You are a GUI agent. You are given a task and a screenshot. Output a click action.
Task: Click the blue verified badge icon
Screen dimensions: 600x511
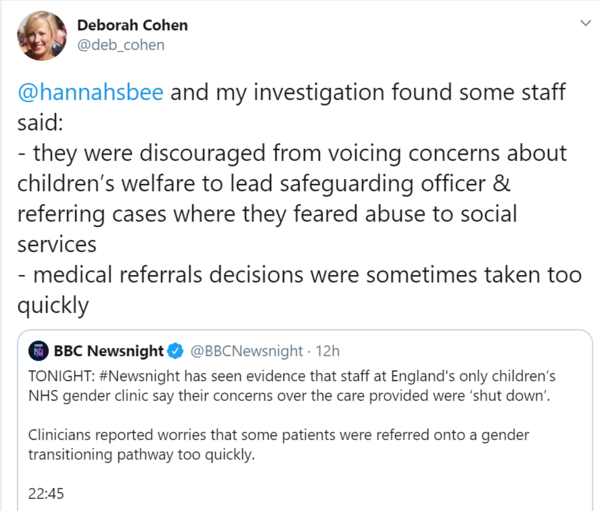pyautogui.click(x=176, y=351)
